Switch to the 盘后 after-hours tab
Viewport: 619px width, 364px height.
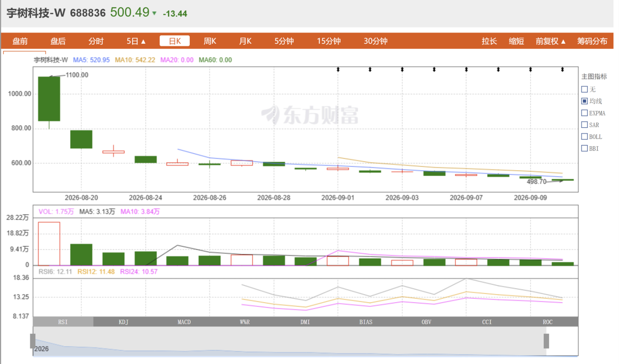58,41
